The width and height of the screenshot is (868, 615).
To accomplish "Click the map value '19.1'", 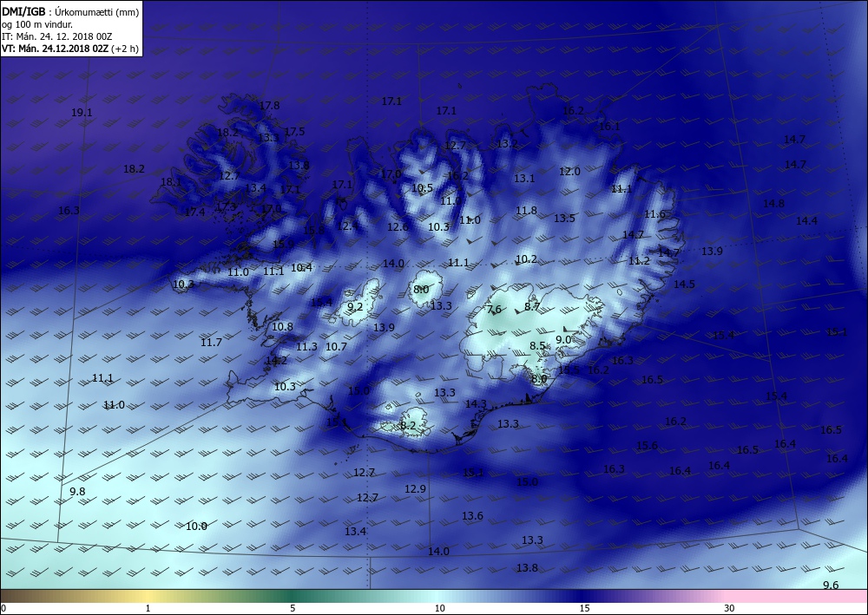I will (82, 112).
